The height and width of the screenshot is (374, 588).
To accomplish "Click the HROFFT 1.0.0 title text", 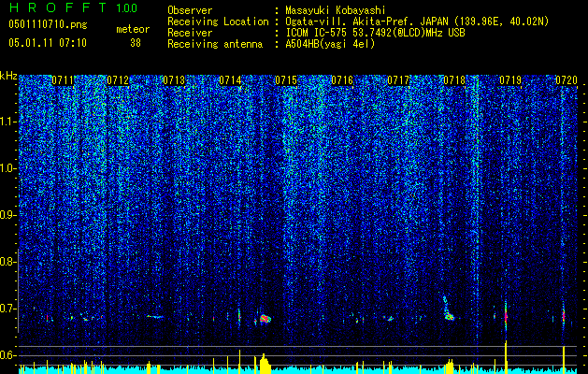I will (x=74, y=7).
